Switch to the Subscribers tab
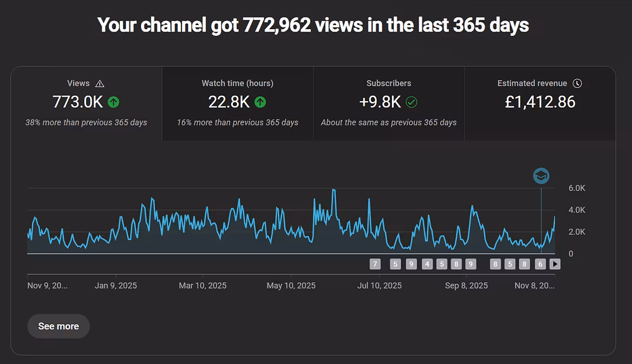This screenshot has width=632, height=364. 389,104
